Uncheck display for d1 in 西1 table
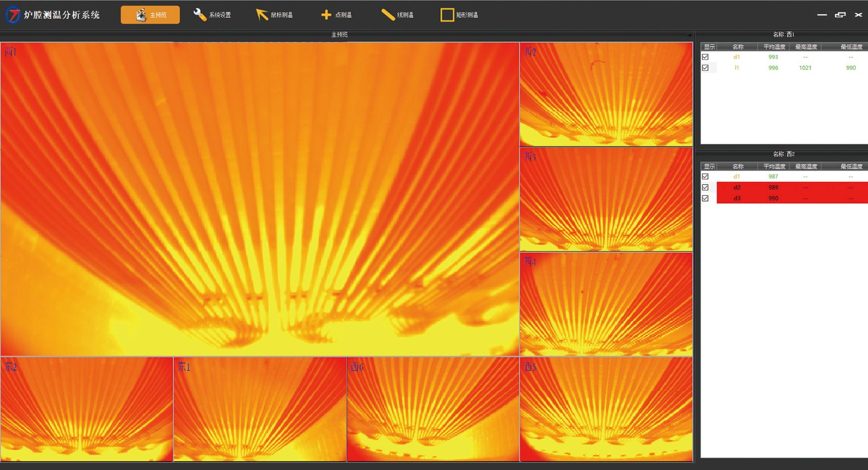This screenshot has width=868, height=470. point(705,57)
